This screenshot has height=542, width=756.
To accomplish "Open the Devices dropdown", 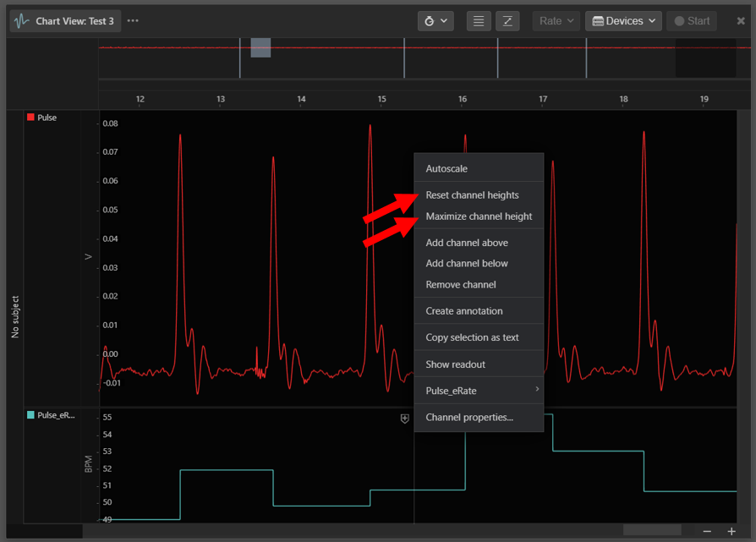I will click(x=623, y=20).
